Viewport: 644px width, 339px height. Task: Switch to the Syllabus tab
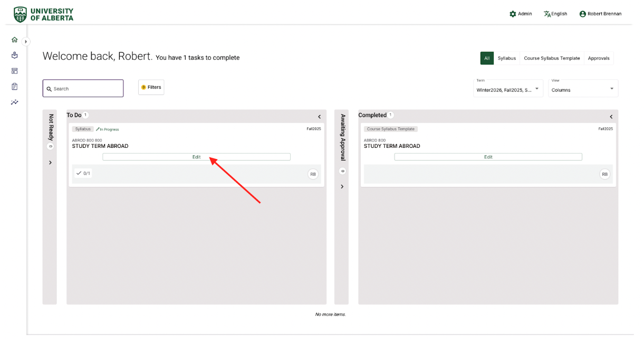pos(506,58)
